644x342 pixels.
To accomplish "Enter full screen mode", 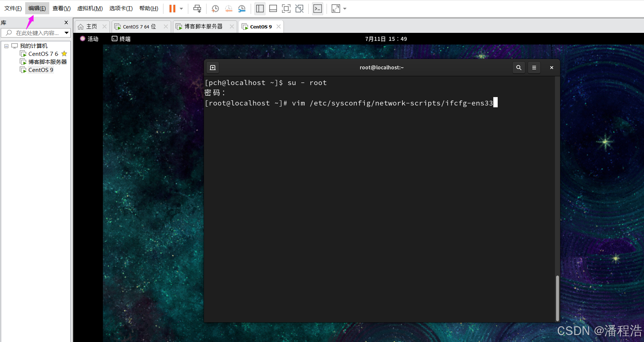I will pos(286,8).
